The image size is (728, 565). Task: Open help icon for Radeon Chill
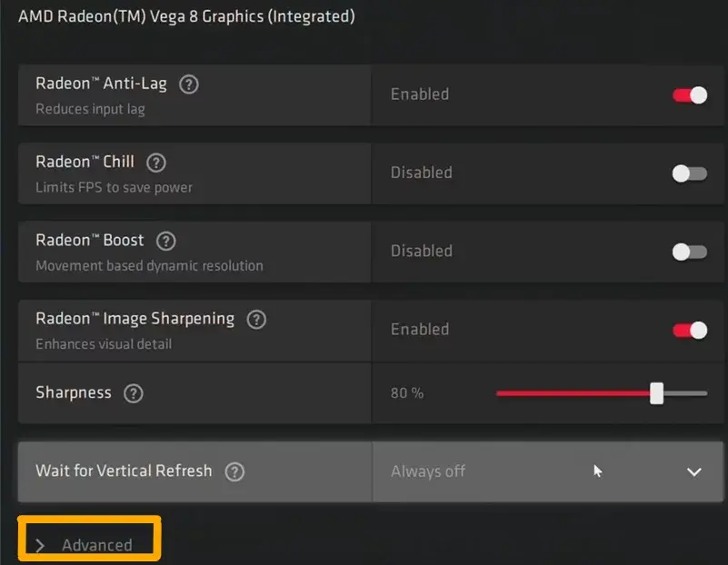(156, 163)
